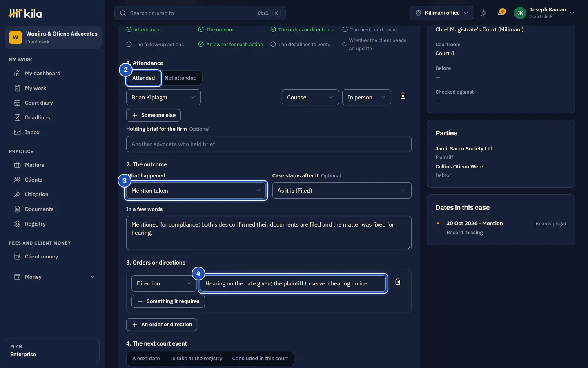Click the Search or jump to field
The image size is (588, 368).
(200, 13)
